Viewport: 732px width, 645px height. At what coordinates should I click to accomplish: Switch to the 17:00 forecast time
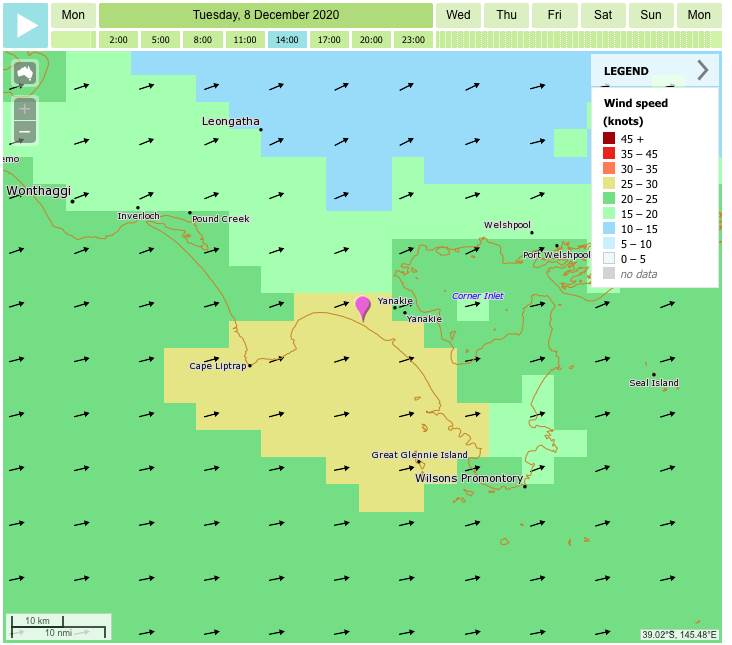pyautogui.click(x=329, y=40)
